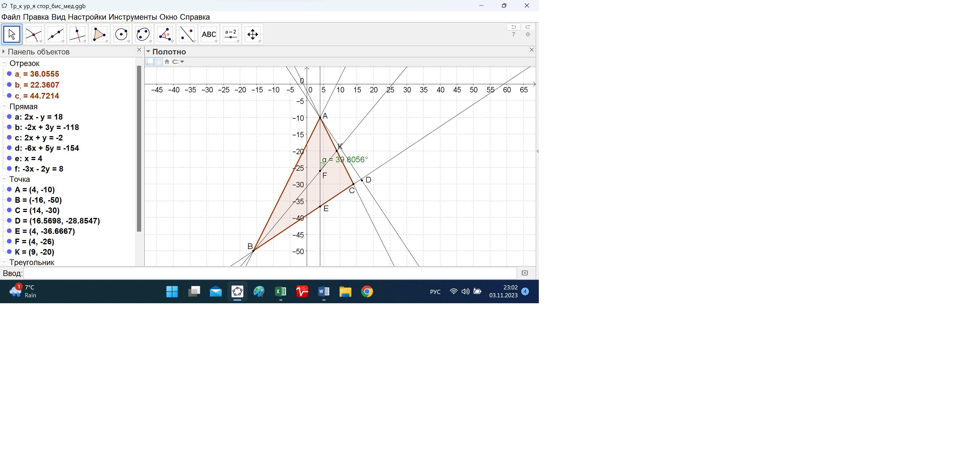Collapse the Прямая group
Viewport: 980px width, 454px height.
pyautogui.click(x=4, y=107)
